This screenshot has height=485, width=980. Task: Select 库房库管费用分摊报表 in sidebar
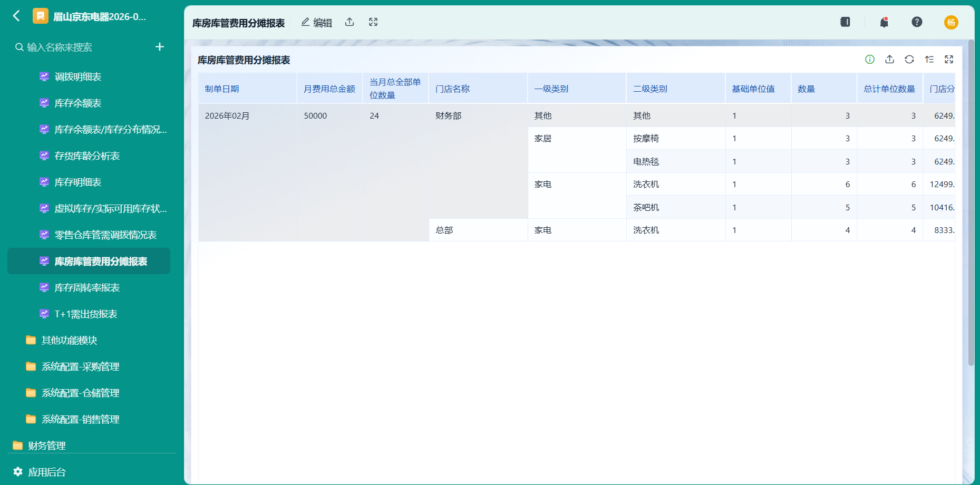tap(89, 261)
